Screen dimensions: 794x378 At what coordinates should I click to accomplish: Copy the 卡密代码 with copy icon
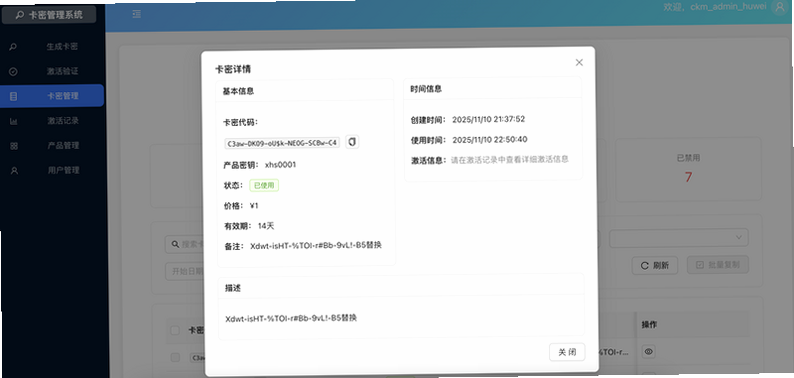coord(352,142)
